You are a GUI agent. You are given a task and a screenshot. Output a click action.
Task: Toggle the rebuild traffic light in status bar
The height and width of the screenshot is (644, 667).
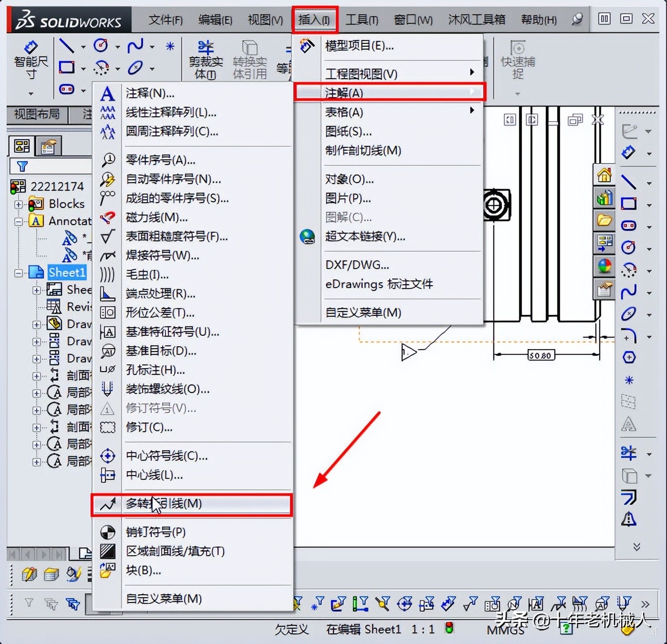pos(448,629)
